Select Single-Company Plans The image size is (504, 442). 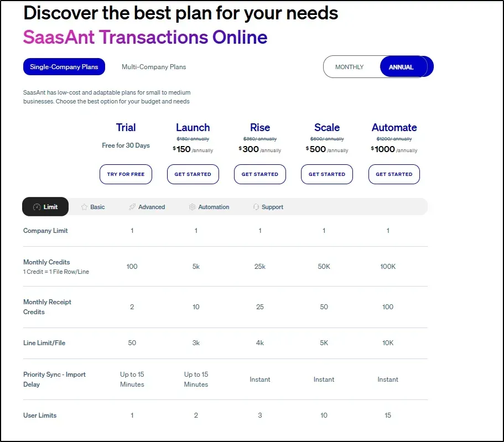coord(64,67)
